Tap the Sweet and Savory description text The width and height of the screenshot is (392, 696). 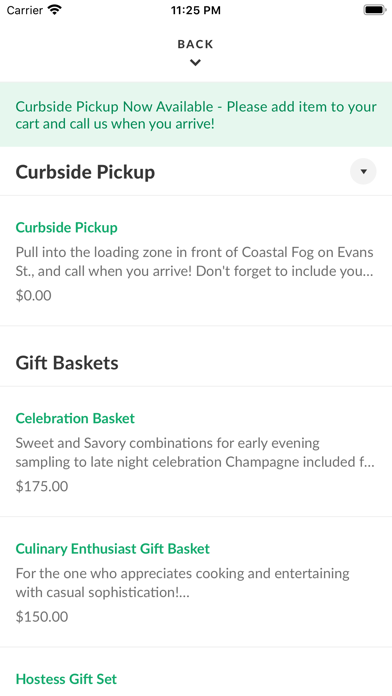195,452
